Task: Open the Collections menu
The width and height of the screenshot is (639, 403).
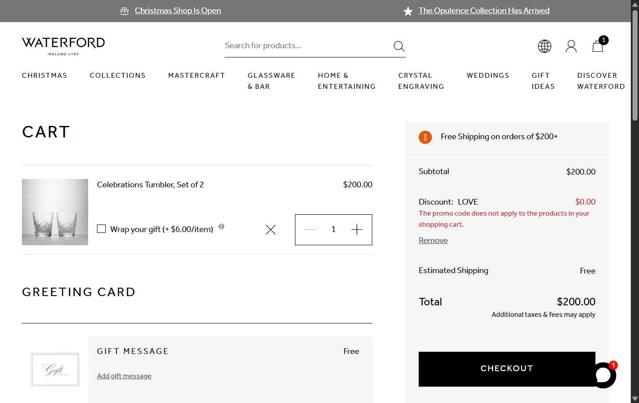Action: (117, 75)
